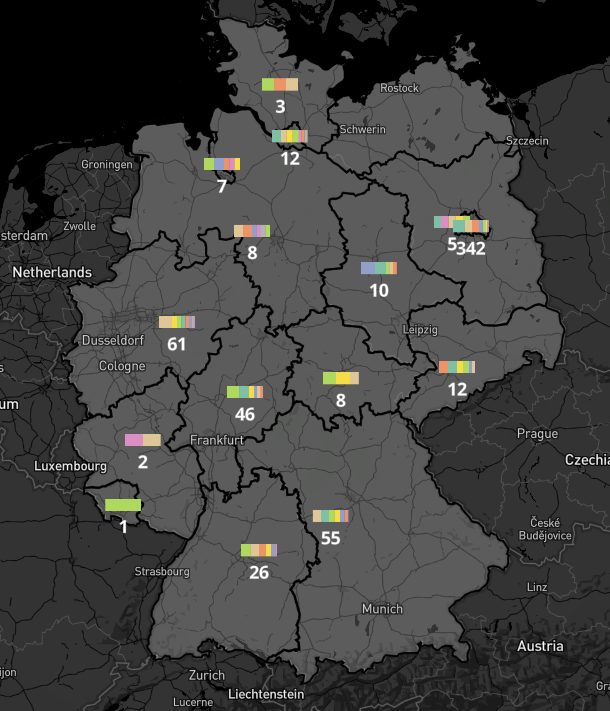
Task: Open the cluster marker labeled 3
Action: click(280, 106)
